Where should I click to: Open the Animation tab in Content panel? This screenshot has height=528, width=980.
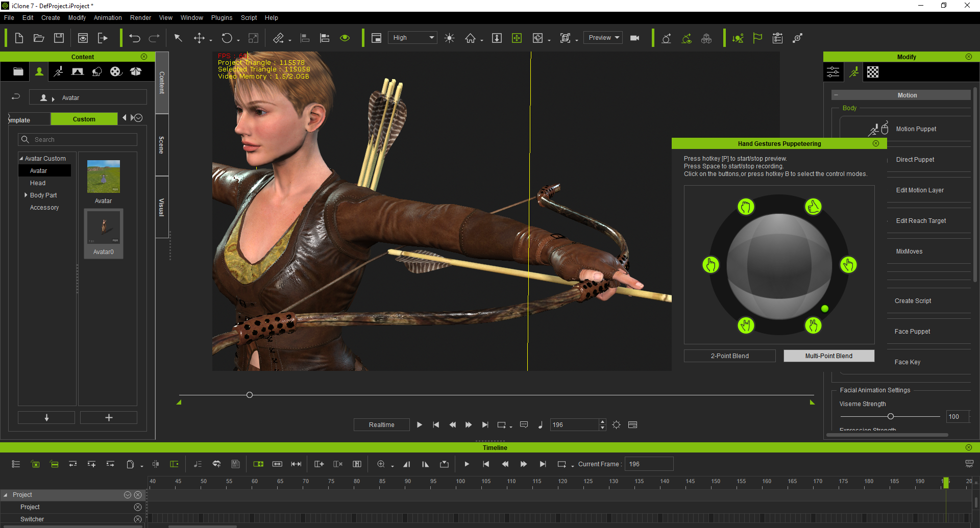coord(59,71)
